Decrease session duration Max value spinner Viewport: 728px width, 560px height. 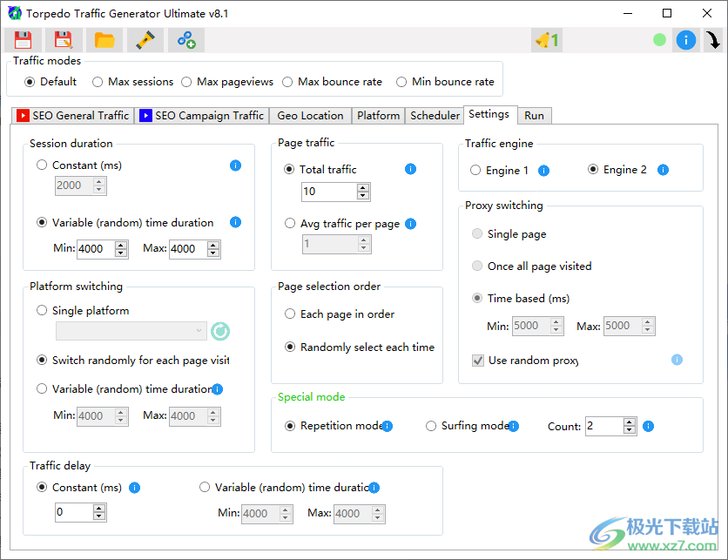[213, 253]
